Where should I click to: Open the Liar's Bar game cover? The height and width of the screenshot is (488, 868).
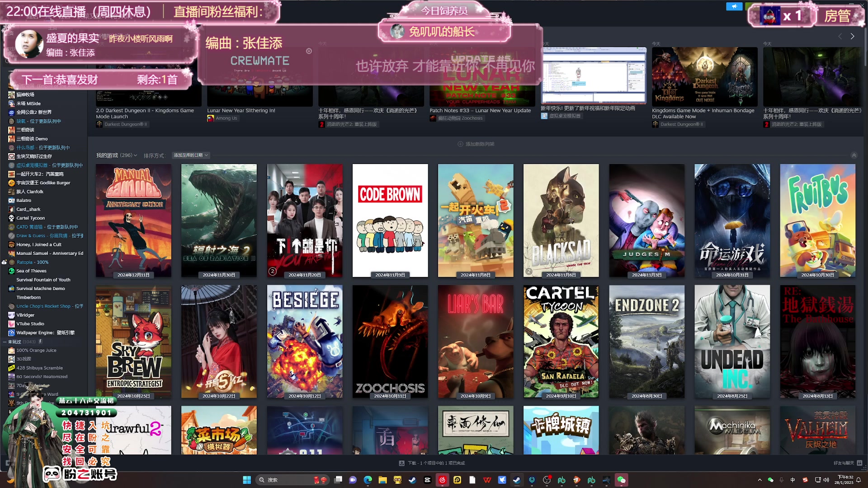coord(476,342)
